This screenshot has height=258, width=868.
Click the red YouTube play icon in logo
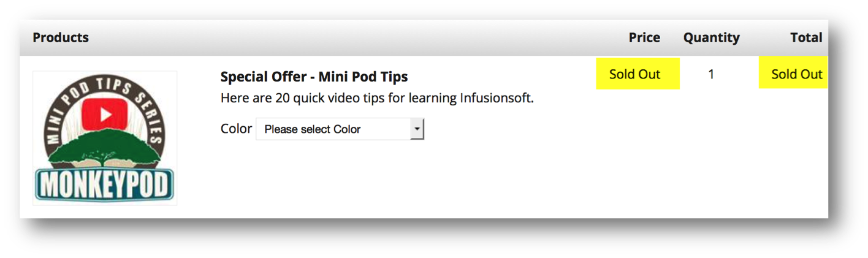click(x=105, y=113)
